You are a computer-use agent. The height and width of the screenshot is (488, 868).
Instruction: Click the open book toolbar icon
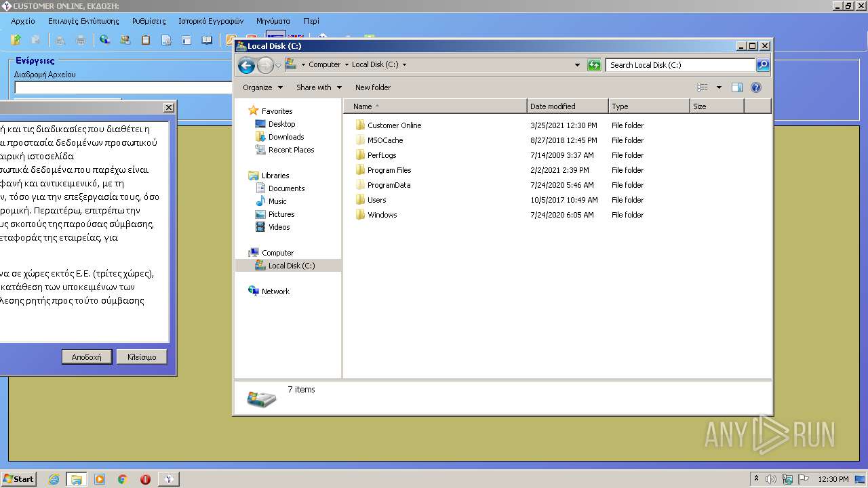207,40
